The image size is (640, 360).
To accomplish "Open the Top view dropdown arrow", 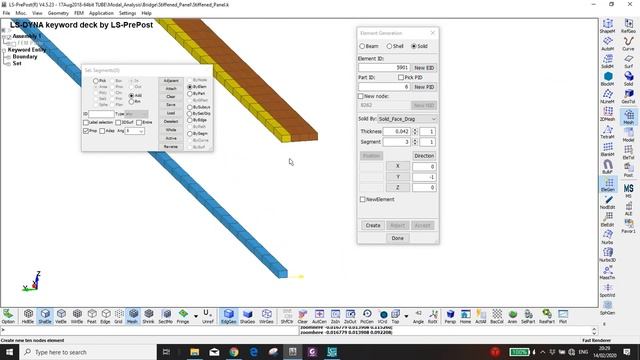I will click(x=406, y=316).
